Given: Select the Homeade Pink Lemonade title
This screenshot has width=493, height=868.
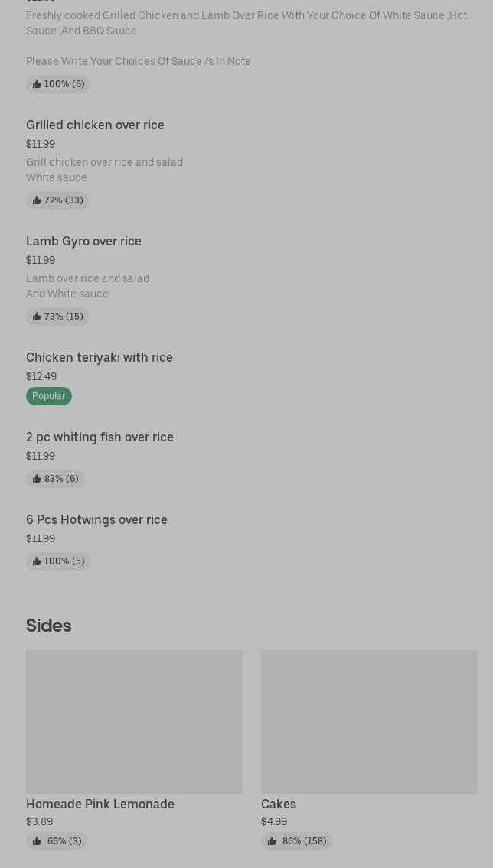Looking at the screenshot, I should pyautogui.click(x=100, y=804).
